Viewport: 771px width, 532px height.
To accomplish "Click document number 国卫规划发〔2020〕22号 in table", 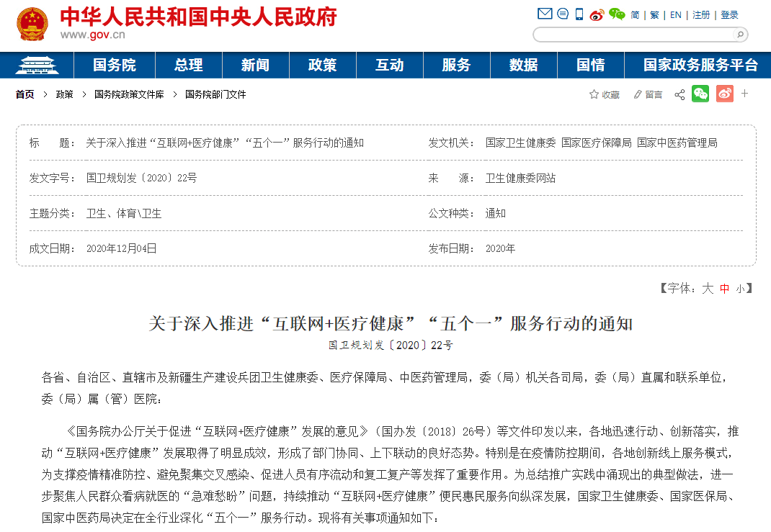I will (142, 179).
